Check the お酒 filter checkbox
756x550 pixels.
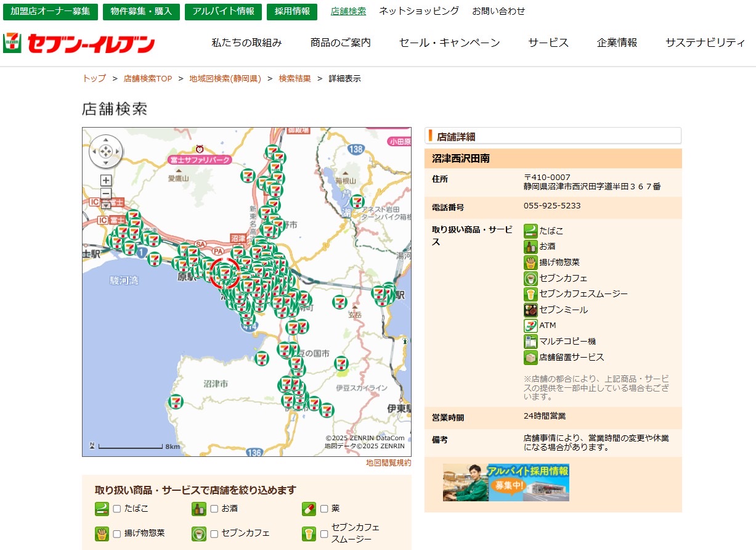214,509
